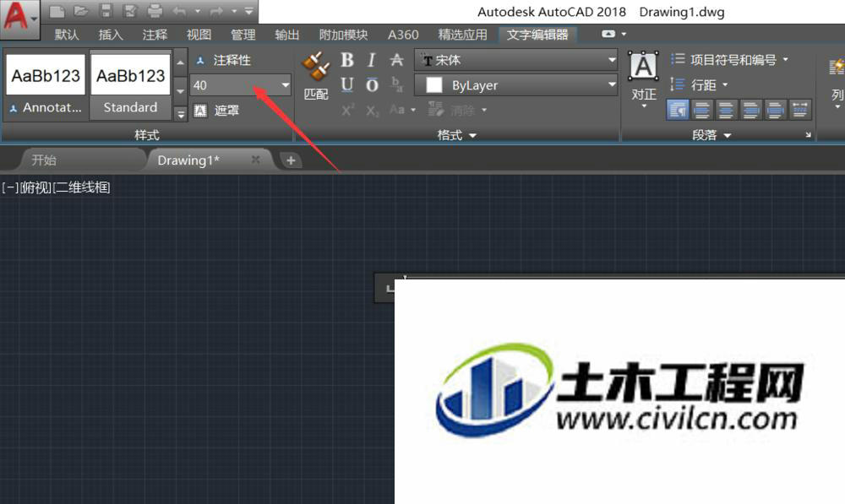The width and height of the screenshot is (845, 504).
Task: Click the Save As icon
Action: pyautogui.click(x=130, y=11)
